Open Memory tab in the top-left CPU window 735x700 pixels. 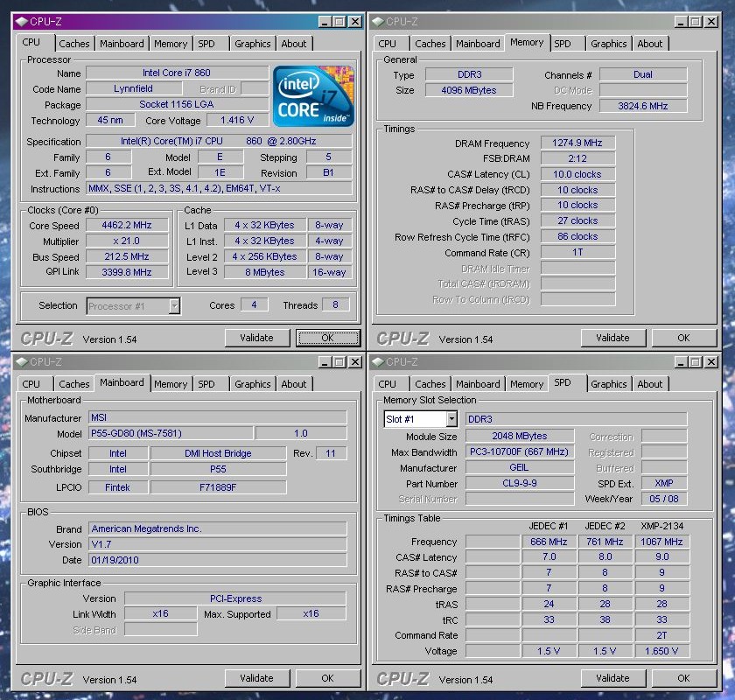pos(171,44)
